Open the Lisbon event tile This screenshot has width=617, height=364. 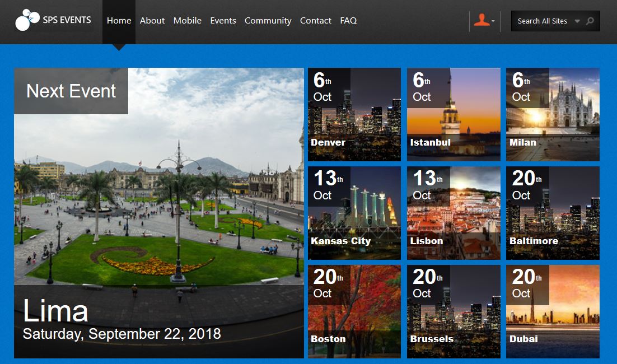point(453,213)
